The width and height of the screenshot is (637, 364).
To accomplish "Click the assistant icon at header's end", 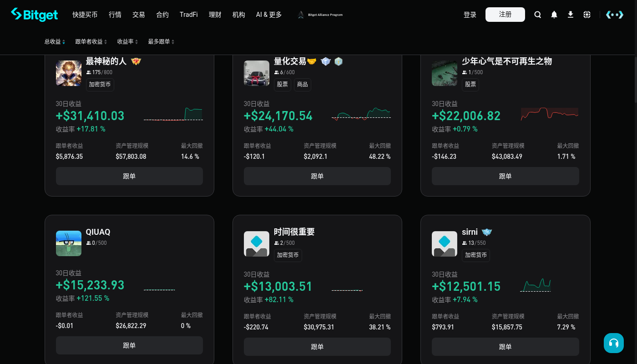I will 615,15.
